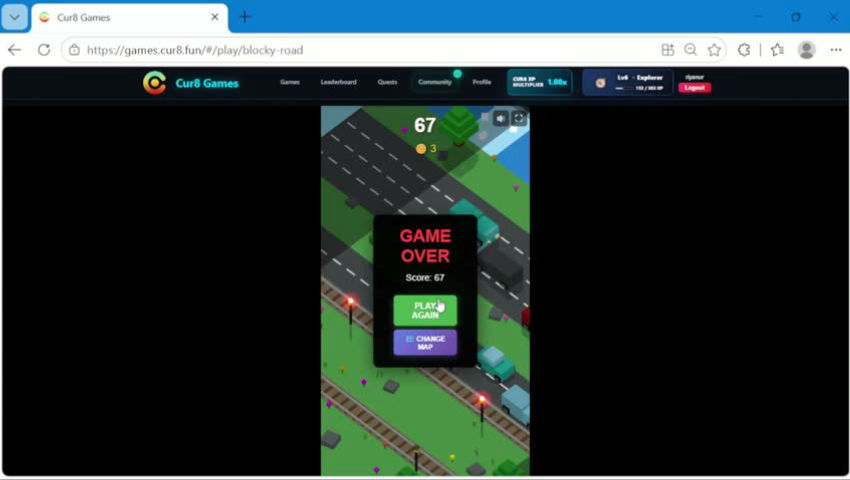Screen dimensions: 850x480
Task: Expand the tab actions dropdown
Action: pos(15,17)
